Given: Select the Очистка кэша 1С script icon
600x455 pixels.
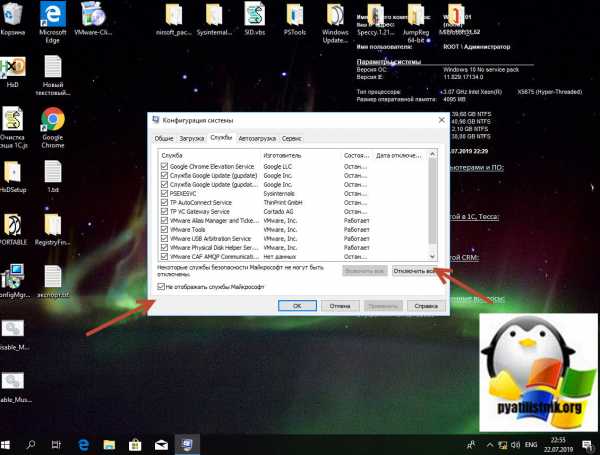Looking at the screenshot, I should [x=13, y=127].
